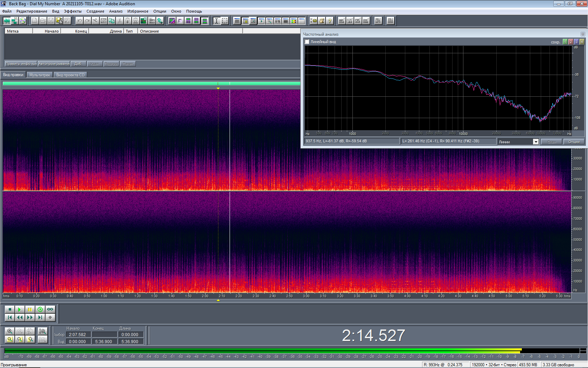Click the green Play button
Image resolution: width=588 pixels, height=368 pixels.
20,309
